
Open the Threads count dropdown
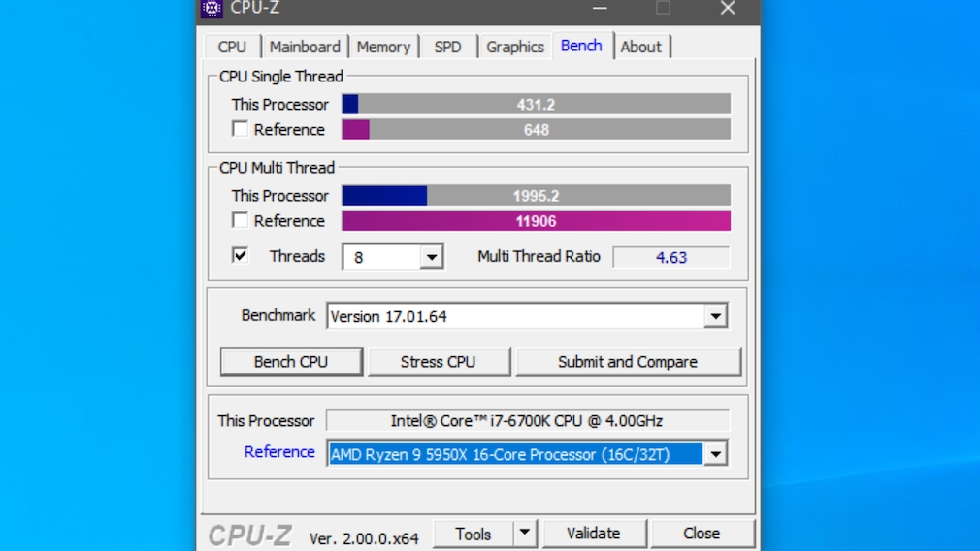click(x=431, y=257)
